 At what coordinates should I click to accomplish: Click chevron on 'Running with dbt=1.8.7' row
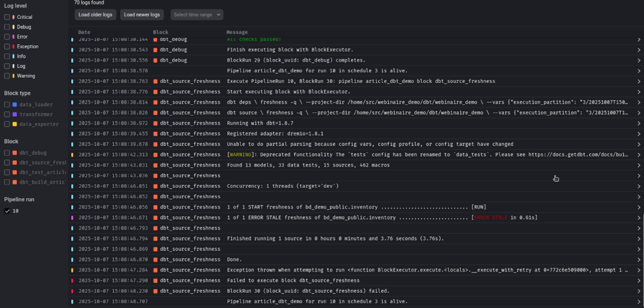pos(638,123)
